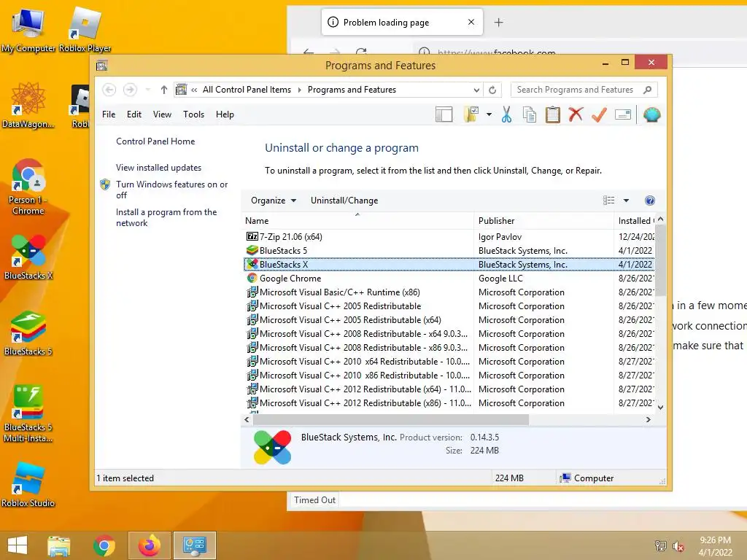Viewport: 747px width, 560px height.
Task: Select the BlueStacks 5 program row
Action: [x=449, y=251]
